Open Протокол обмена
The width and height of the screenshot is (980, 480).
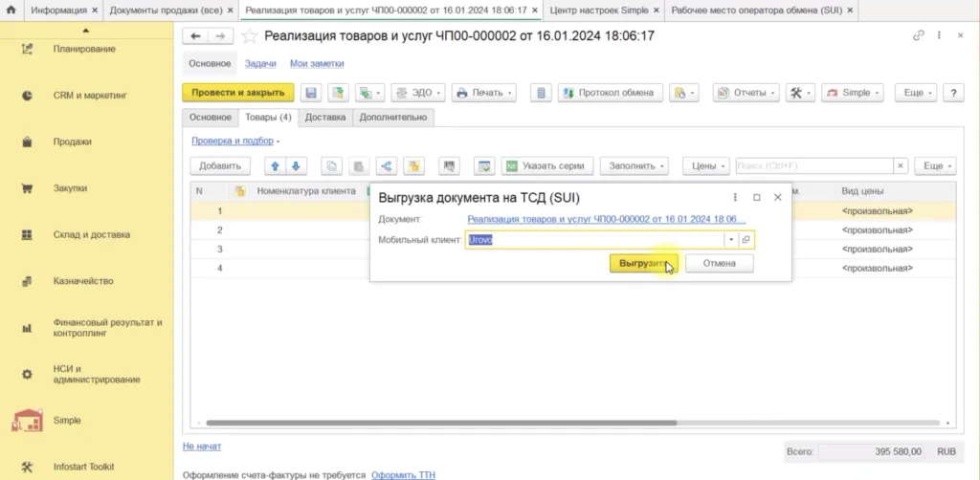(x=610, y=93)
